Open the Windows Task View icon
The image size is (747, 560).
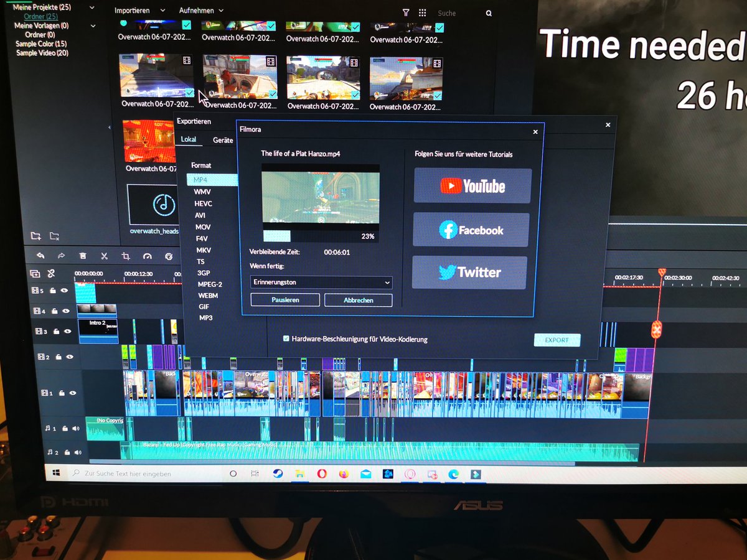point(255,474)
